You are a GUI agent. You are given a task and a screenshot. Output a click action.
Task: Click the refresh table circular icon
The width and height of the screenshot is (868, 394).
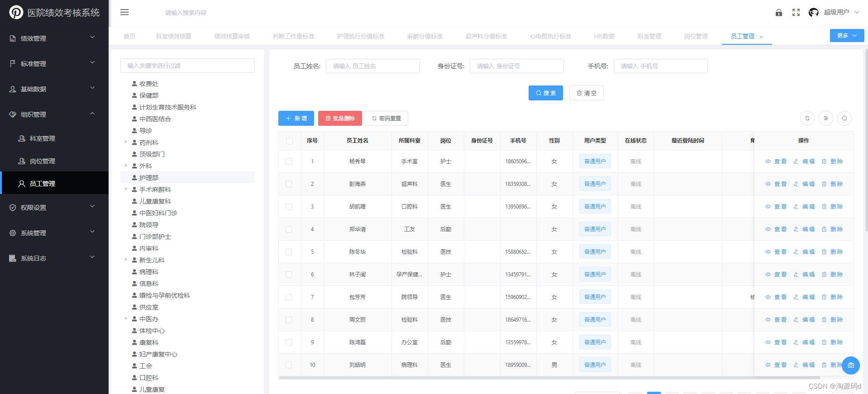point(807,119)
